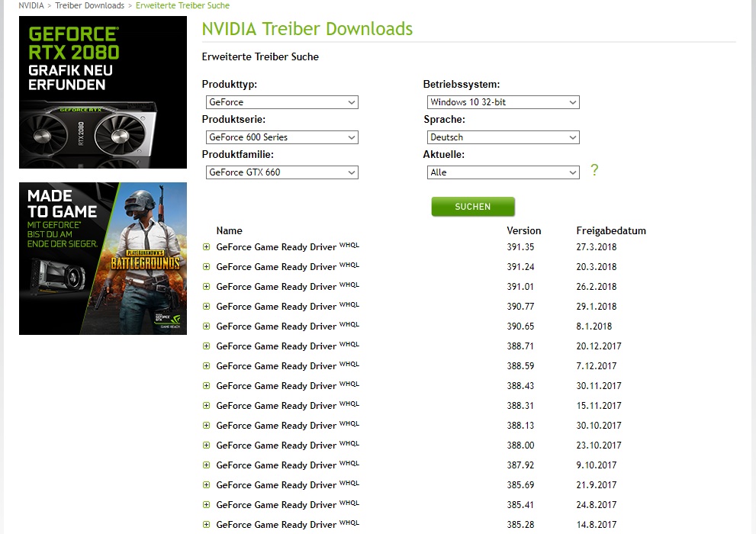Viewport: 756px width, 534px height.
Task: Open the Produkttyp GeForce dropdown
Action: tap(282, 102)
